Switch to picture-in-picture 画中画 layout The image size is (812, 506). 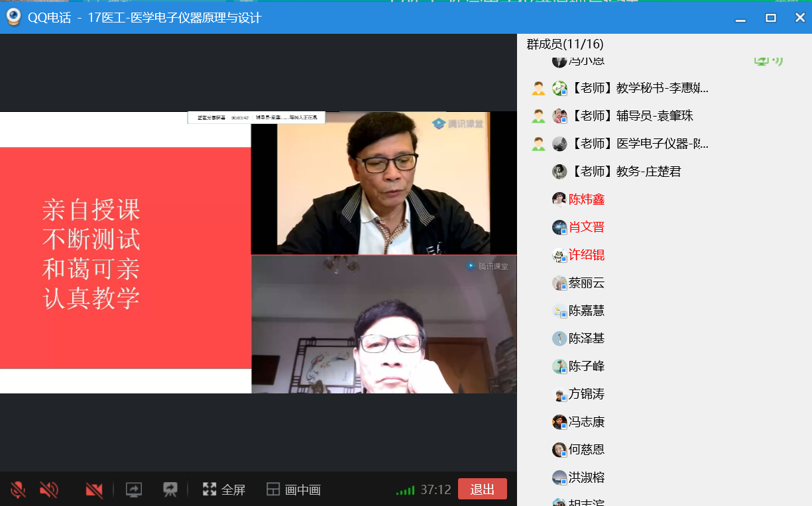click(x=294, y=490)
